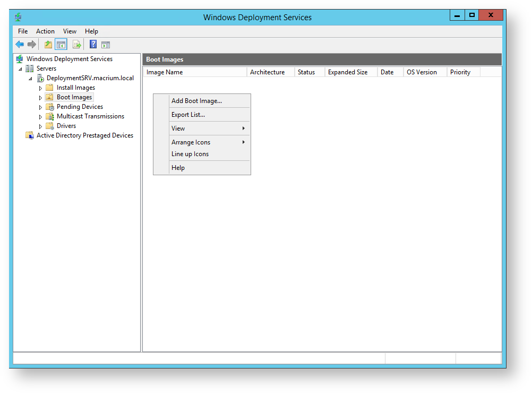Open the Action menu
The height and width of the screenshot is (394, 532).
(x=45, y=31)
